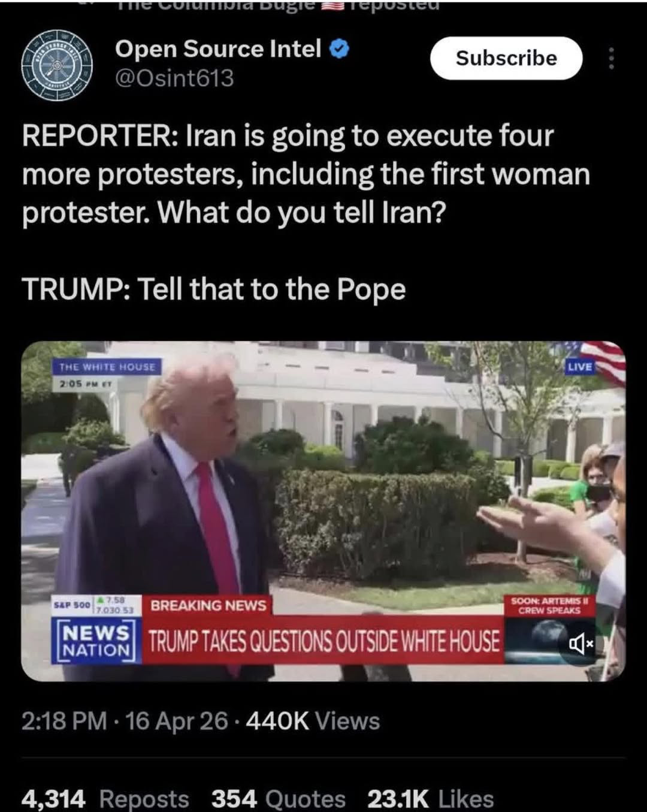Open the 2:18 PM post timestamp
647x812 pixels.
click(x=65, y=721)
